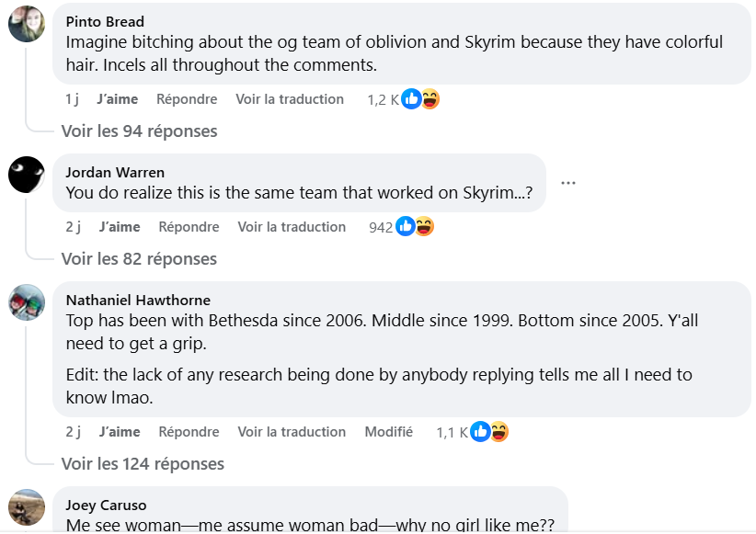This screenshot has width=756, height=534.
Task: Open Pinto Bread's profile picture
Action: (27, 24)
